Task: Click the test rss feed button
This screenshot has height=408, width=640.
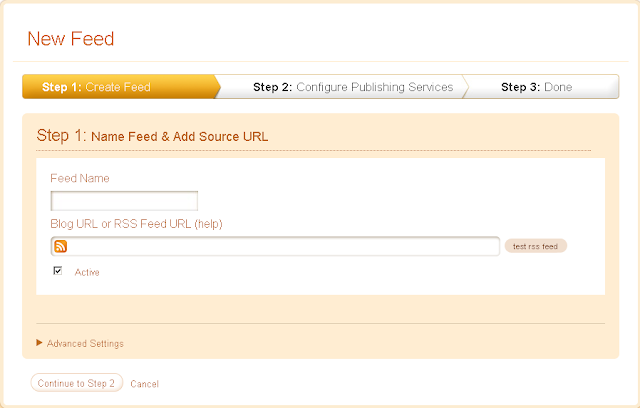Action: (x=536, y=246)
